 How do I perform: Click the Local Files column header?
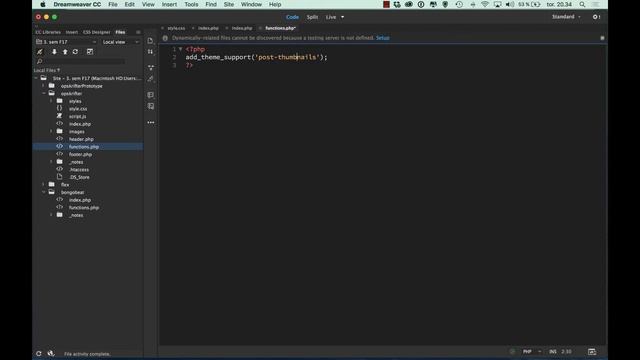tap(47, 70)
